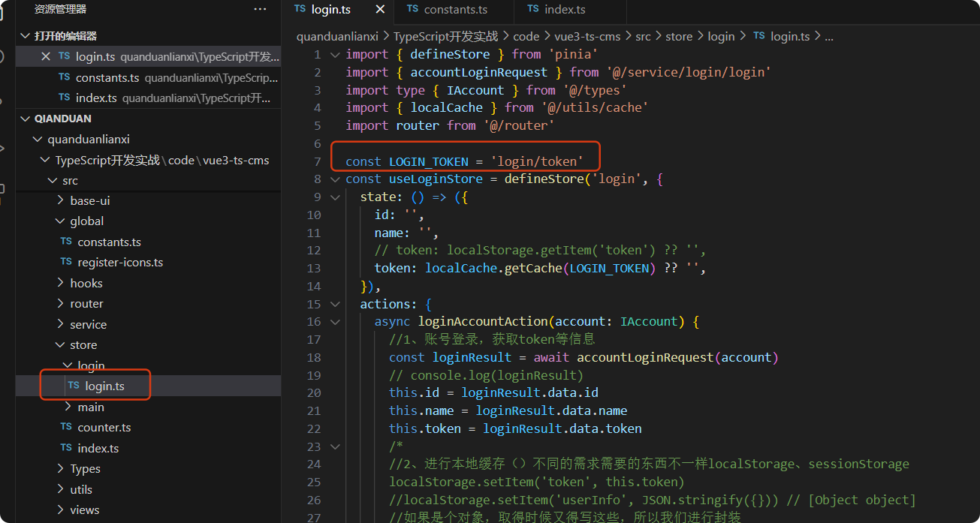Collapse the quanduanlianxi folder

coord(38,140)
